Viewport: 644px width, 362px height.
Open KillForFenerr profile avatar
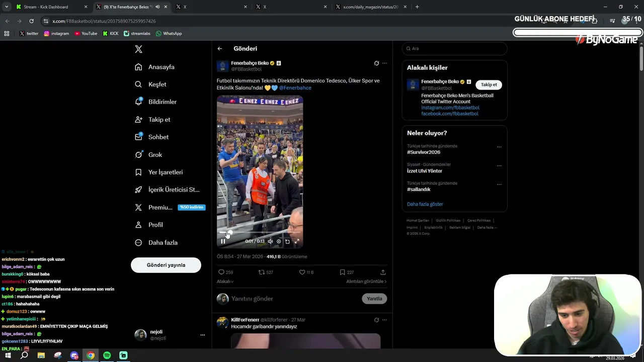coord(223,322)
